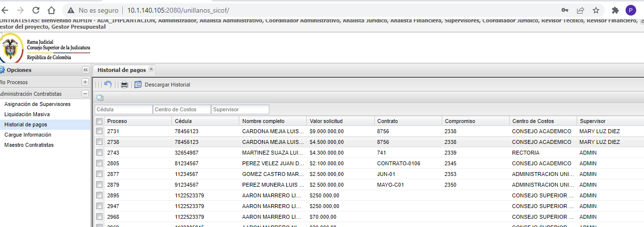Open the browser extensions puzzle icon
The width and height of the screenshot is (644, 227).
click(x=615, y=10)
